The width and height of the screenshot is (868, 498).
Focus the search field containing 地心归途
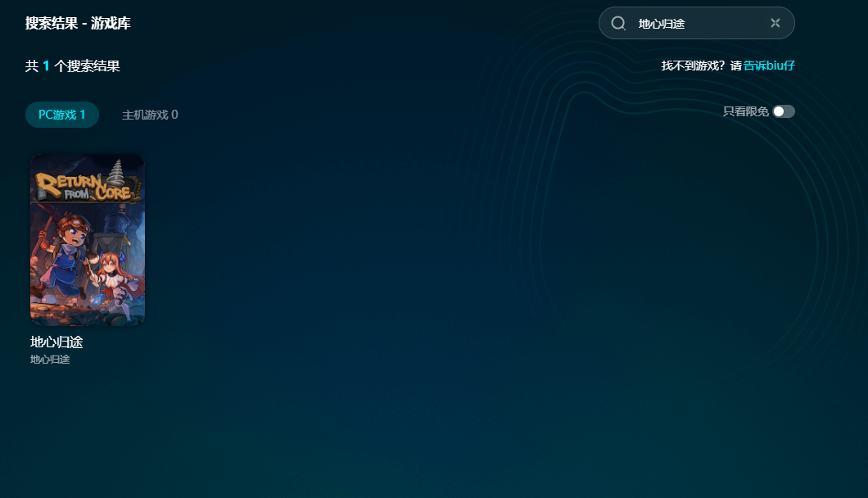[x=696, y=23]
